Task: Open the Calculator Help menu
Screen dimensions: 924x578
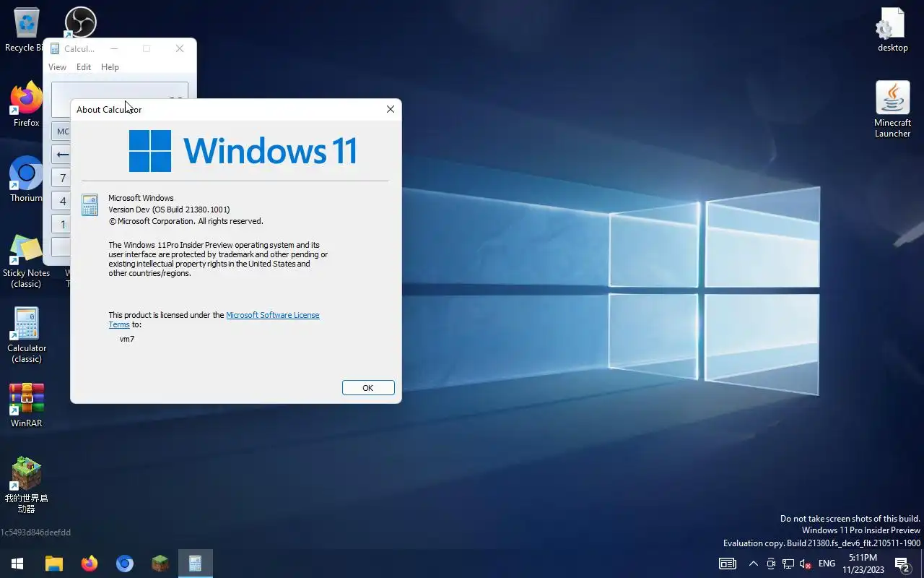Action: point(110,67)
